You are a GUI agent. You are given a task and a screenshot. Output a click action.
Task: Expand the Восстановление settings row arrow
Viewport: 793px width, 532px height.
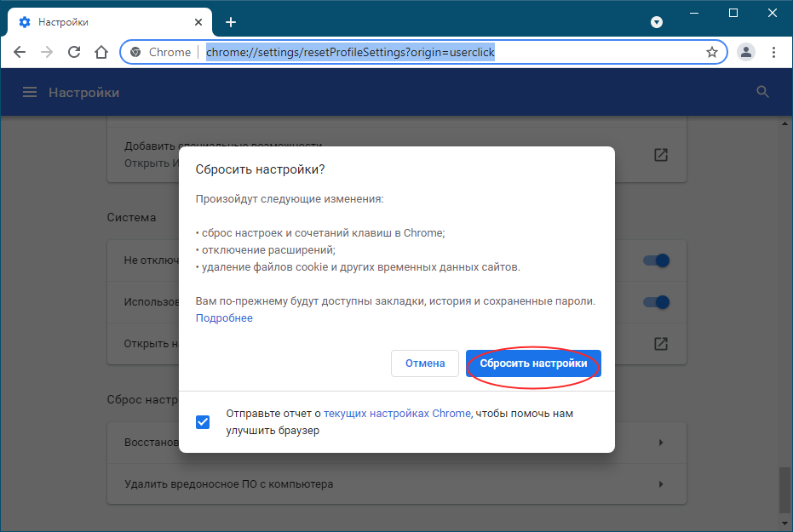(661, 443)
